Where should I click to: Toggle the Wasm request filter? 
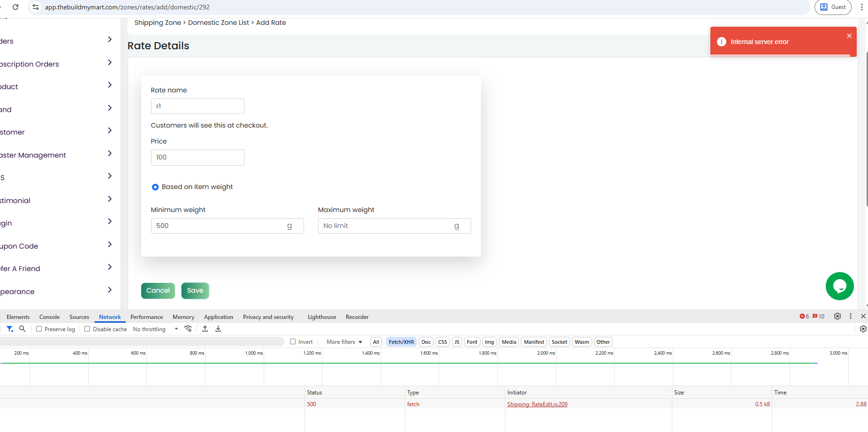582,342
